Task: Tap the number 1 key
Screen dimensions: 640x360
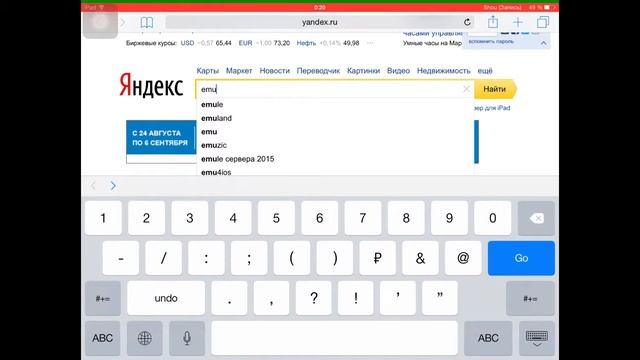Action: (x=103, y=218)
